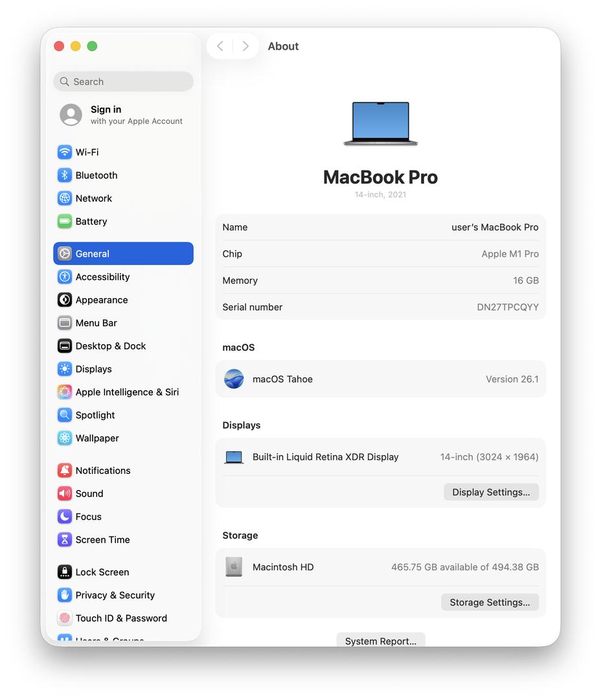Image resolution: width=601 pixels, height=700 pixels.
Task: Click the Focus moon icon
Action: coord(65,517)
